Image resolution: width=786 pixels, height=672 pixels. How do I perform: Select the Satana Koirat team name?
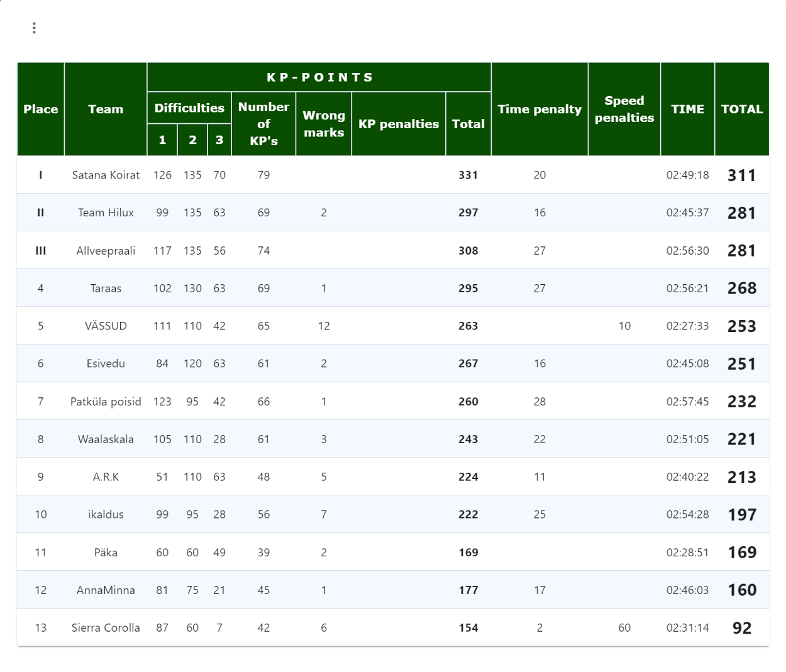click(x=106, y=175)
